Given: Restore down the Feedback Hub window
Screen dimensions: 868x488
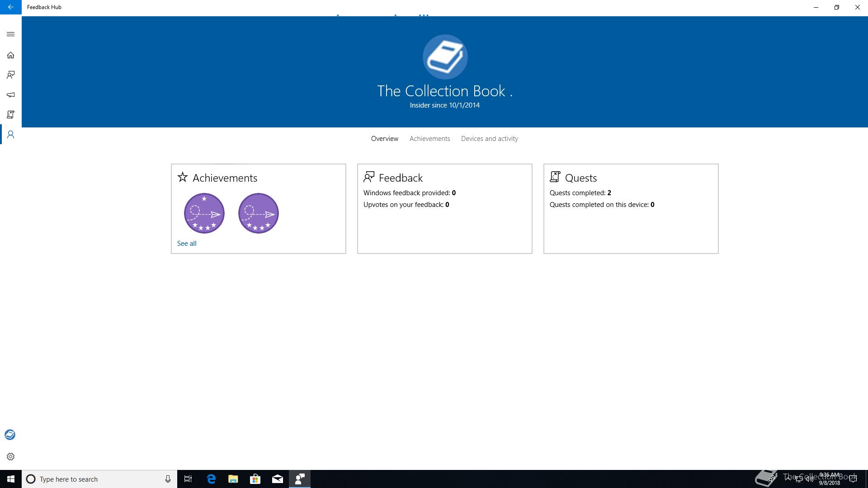Looking at the screenshot, I should pos(837,7).
